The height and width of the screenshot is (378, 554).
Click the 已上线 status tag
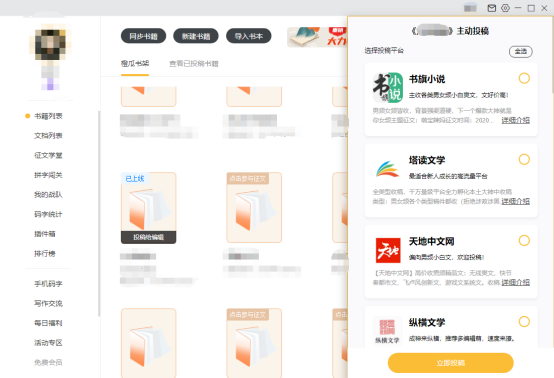coord(135,179)
